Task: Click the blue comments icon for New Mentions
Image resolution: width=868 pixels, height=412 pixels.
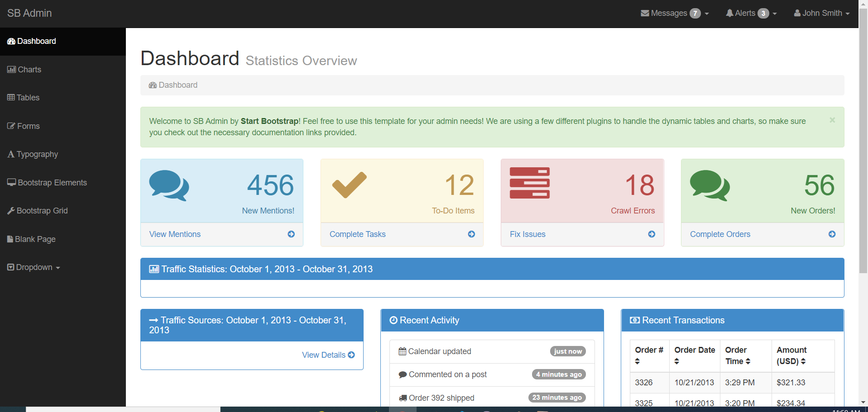Action: (x=169, y=185)
